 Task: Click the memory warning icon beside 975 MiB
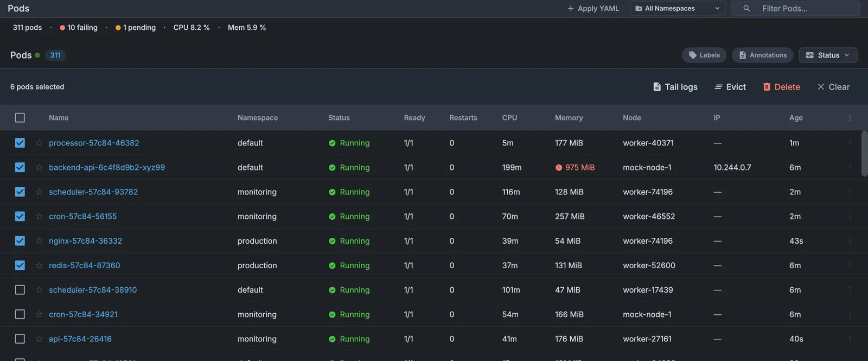coord(559,168)
